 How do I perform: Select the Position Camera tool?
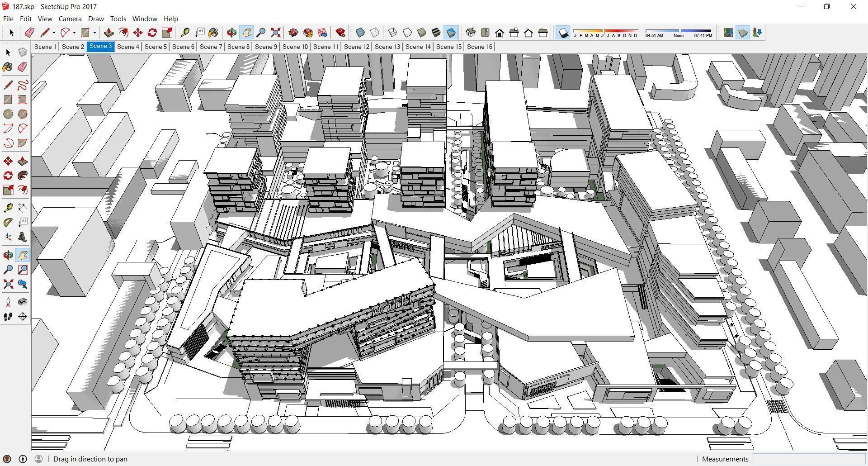coord(8,302)
